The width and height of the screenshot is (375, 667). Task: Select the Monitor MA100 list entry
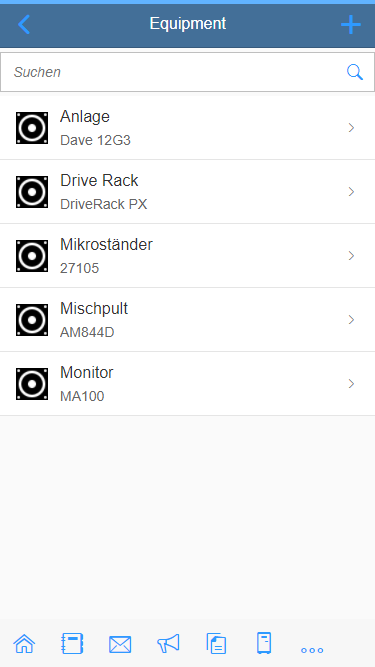(x=188, y=384)
